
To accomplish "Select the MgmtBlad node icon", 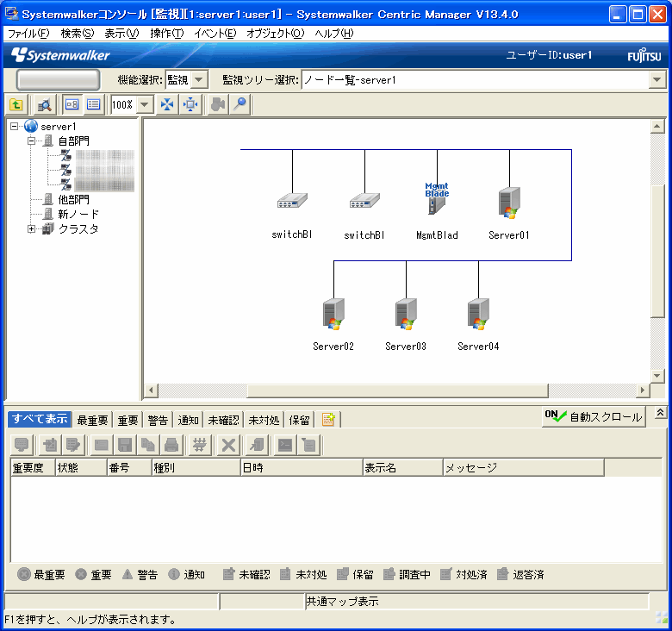I will pyautogui.click(x=437, y=198).
